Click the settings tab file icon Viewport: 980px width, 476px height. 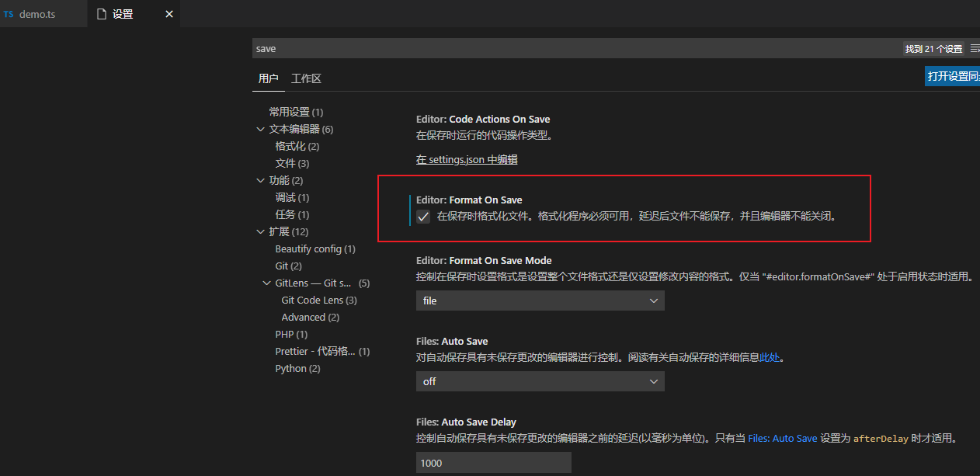pos(101,14)
